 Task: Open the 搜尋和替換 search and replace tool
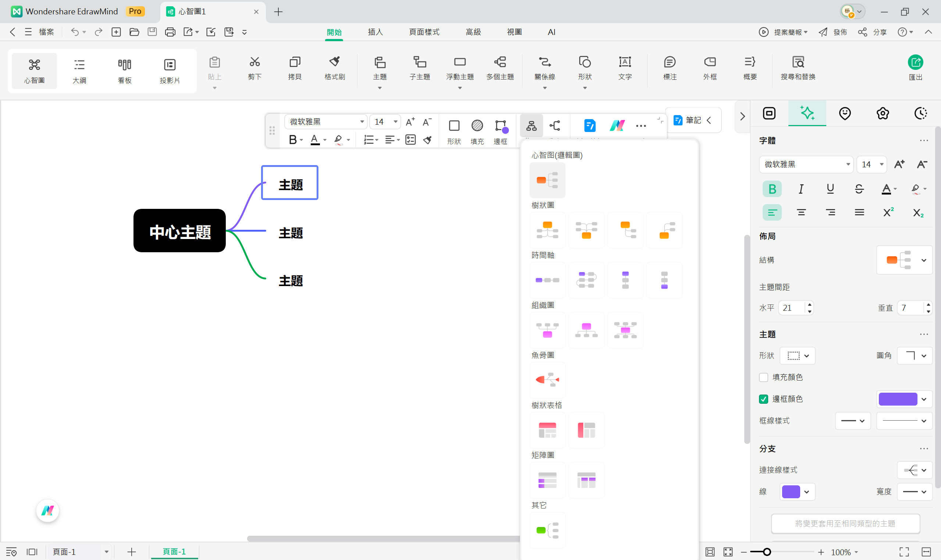pyautogui.click(x=798, y=70)
